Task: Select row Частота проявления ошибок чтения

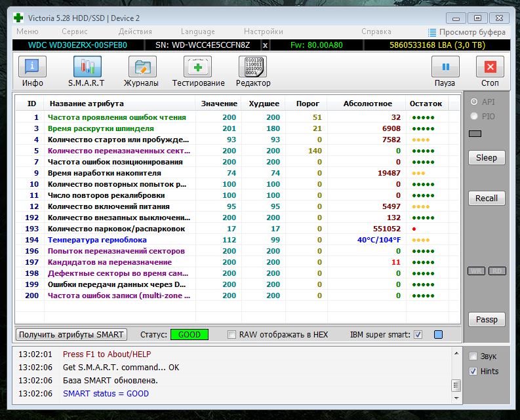Action: (238, 117)
